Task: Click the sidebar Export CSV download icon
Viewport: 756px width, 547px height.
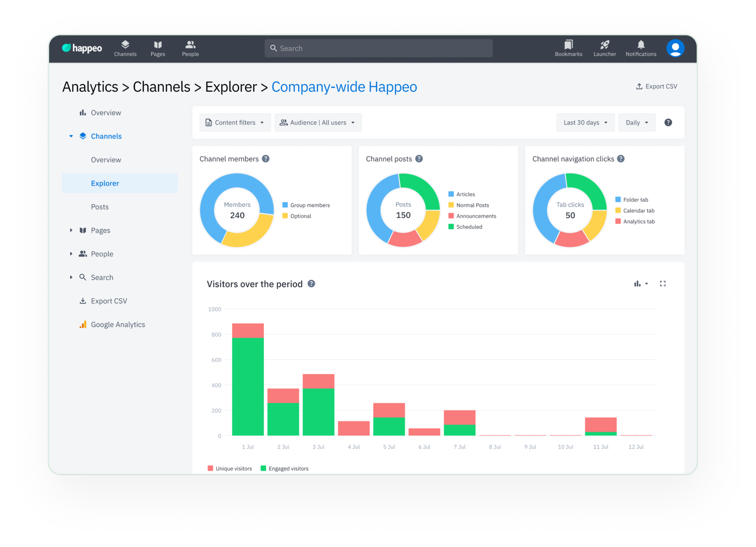Action: (83, 301)
